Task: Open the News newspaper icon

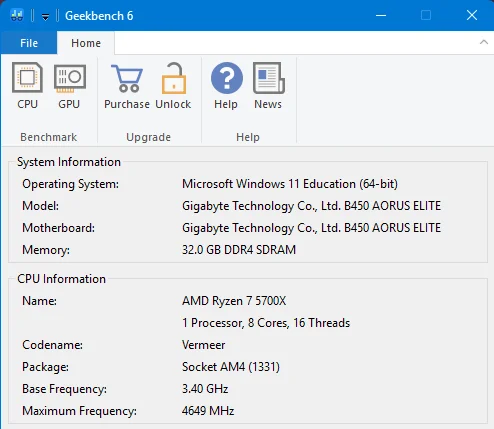Action: tap(268, 86)
